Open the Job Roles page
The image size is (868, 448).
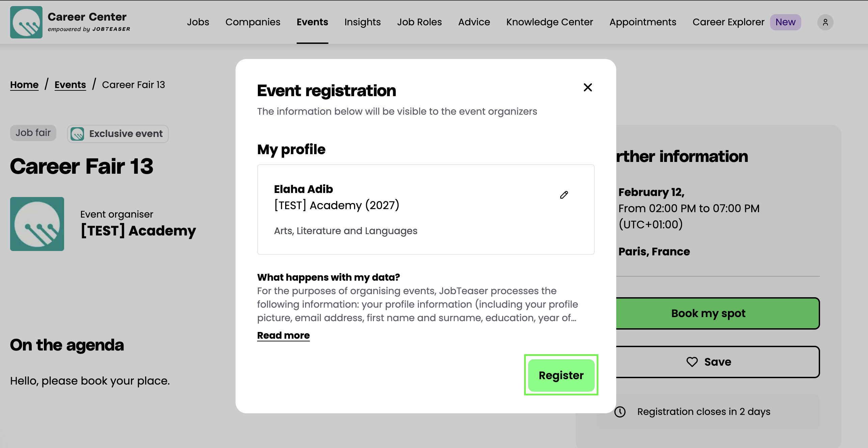419,22
